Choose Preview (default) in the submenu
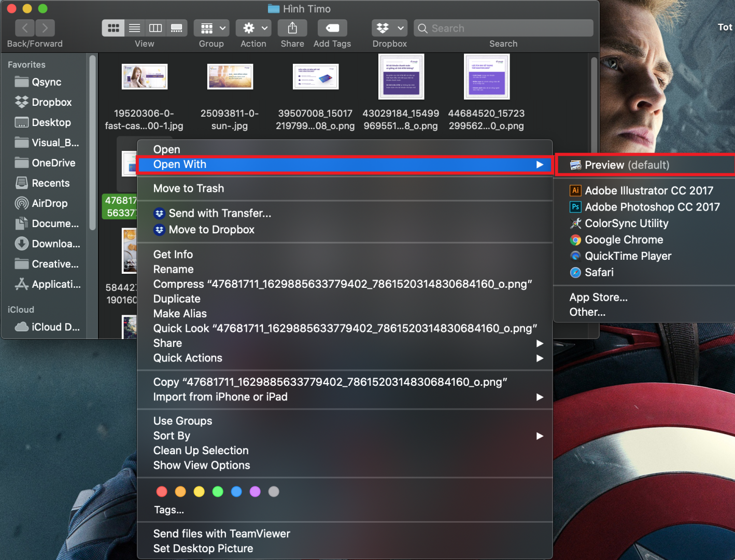Image resolution: width=735 pixels, height=560 pixels. pyautogui.click(x=627, y=165)
